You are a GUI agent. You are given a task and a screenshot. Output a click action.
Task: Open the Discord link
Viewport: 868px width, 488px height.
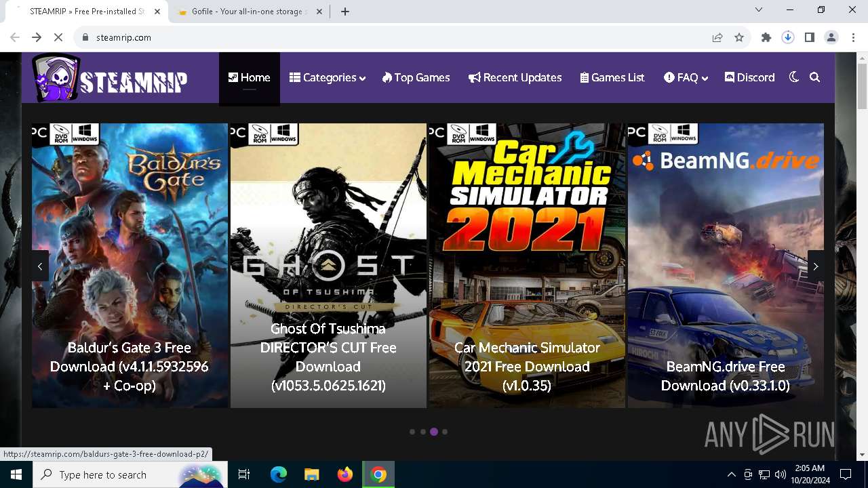(749, 78)
